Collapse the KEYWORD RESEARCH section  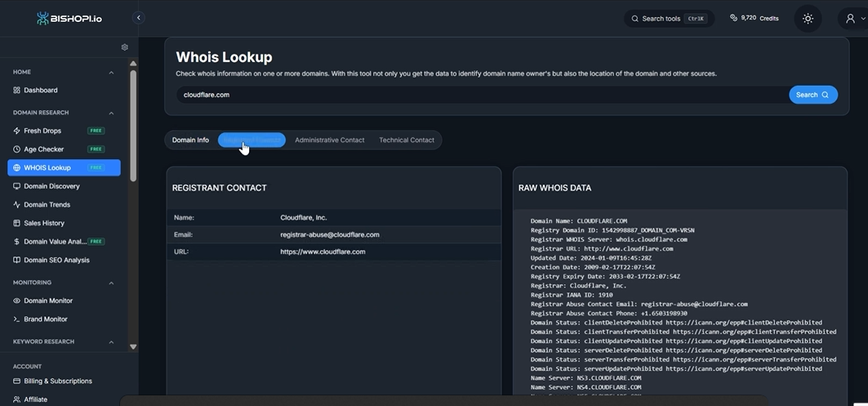(x=111, y=342)
